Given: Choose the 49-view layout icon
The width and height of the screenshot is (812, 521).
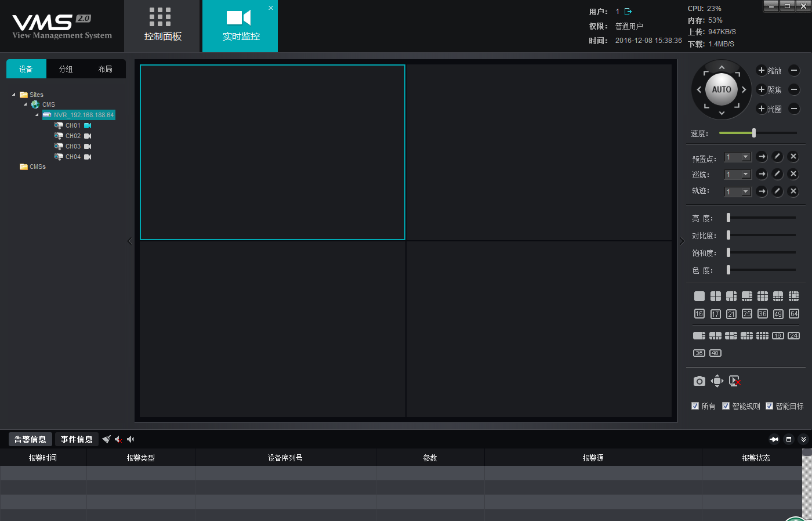Looking at the screenshot, I should click(x=778, y=314).
